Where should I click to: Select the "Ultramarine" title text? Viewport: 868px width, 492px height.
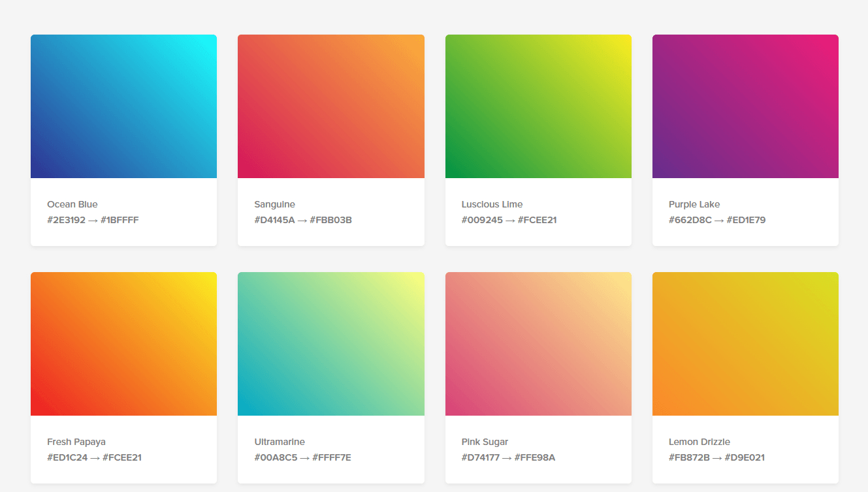280,442
